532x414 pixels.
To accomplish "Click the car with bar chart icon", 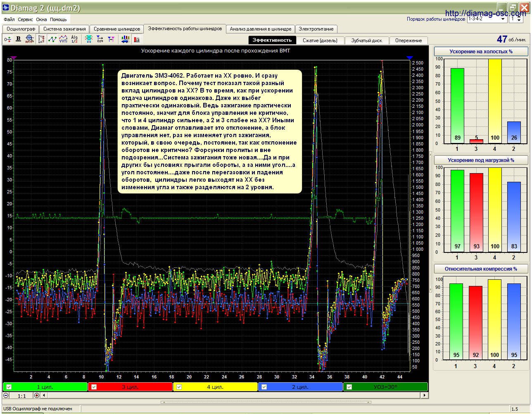I will (125, 39).
